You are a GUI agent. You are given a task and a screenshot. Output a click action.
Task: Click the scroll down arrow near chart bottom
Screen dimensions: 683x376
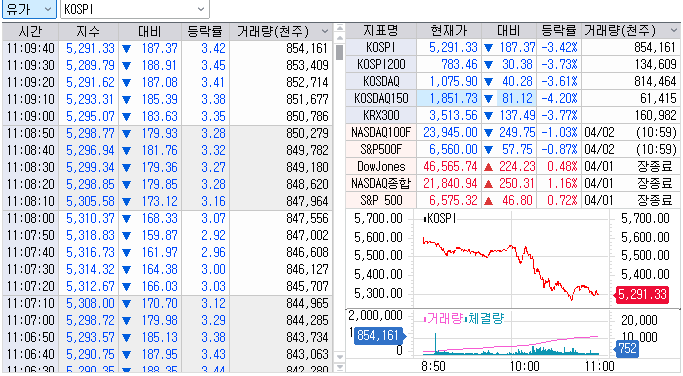coord(340,357)
